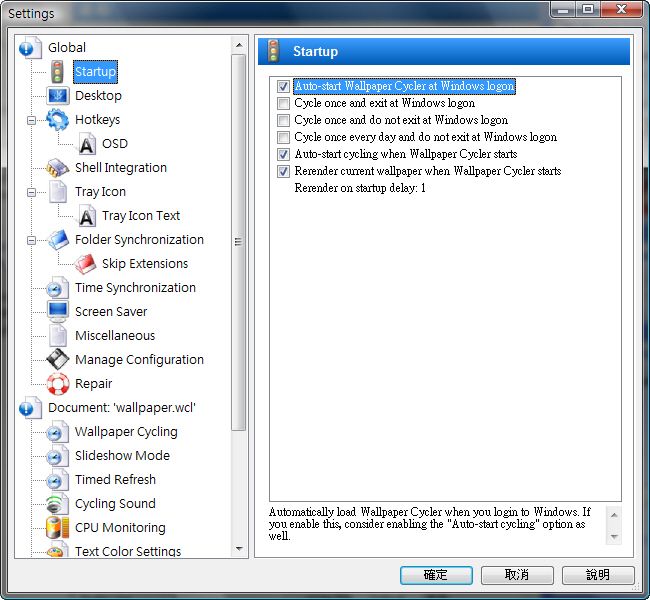Image resolution: width=650 pixels, height=600 pixels.
Task: Open OSD settings page
Action: [x=115, y=144]
